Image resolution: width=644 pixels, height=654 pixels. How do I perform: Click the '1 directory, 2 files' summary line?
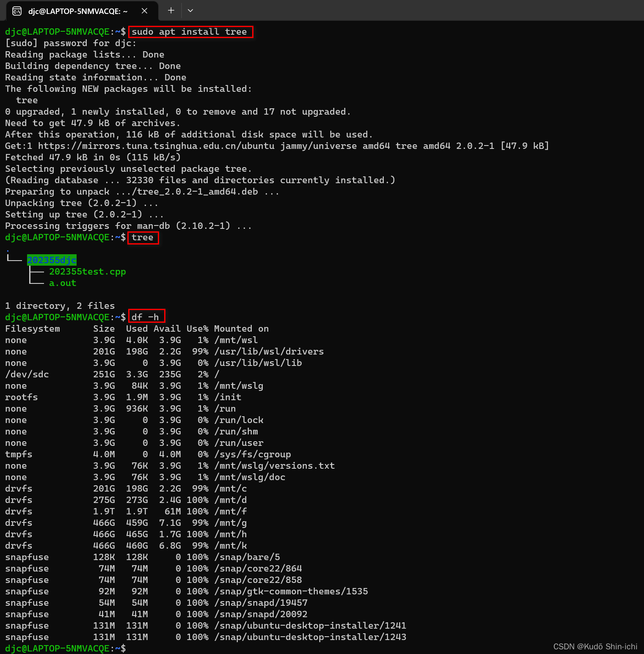tap(60, 306)
